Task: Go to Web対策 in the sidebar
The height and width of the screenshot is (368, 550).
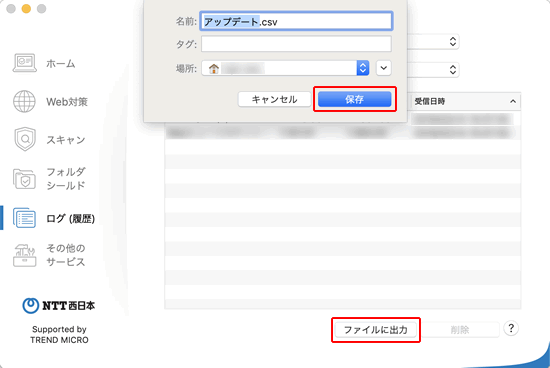Action: 67,102
